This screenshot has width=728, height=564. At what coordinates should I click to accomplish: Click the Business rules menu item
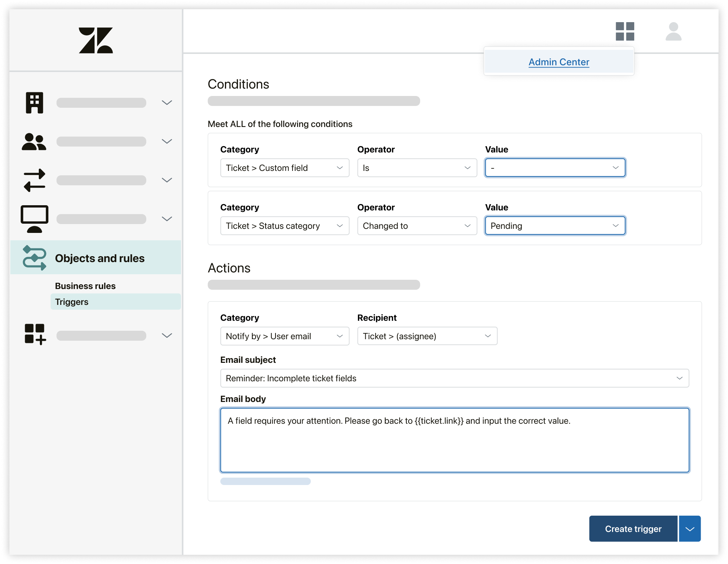pyautogui.click(x=85, y=286)
